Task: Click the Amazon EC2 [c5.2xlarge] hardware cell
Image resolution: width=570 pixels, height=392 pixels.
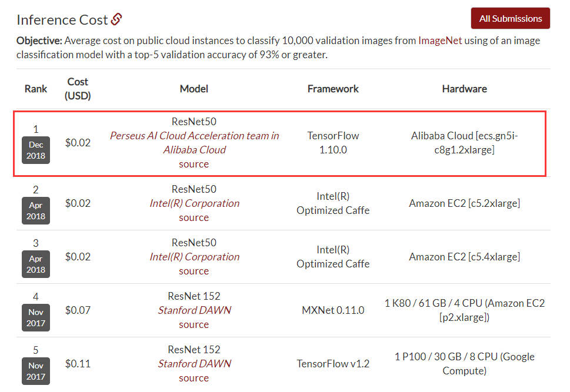Action: tap(465, 203)
